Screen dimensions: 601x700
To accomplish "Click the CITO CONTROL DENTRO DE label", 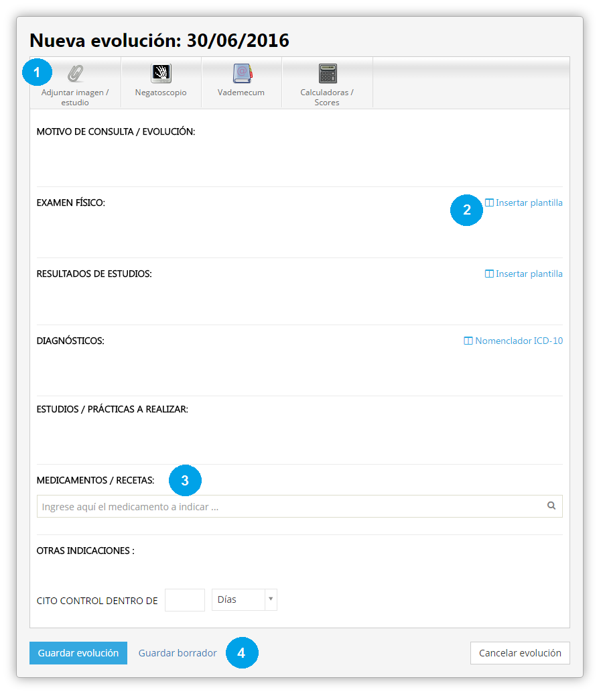I will [x=97, y=601].
